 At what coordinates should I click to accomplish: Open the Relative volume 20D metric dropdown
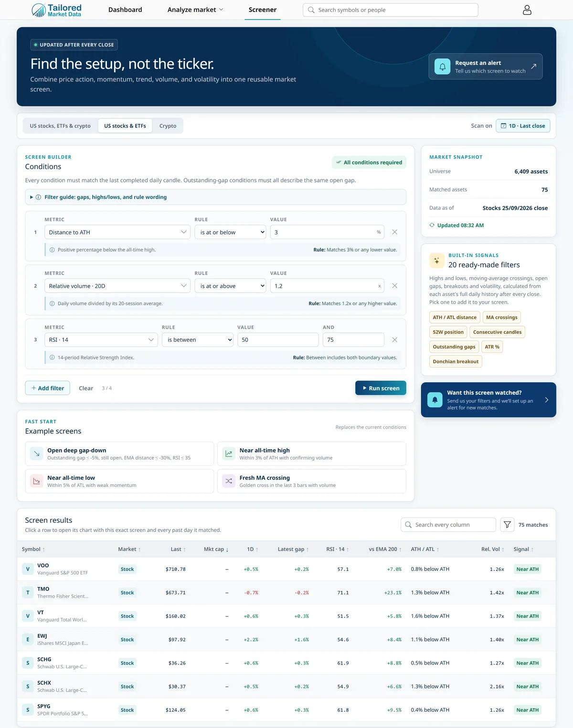coord(117,286)
